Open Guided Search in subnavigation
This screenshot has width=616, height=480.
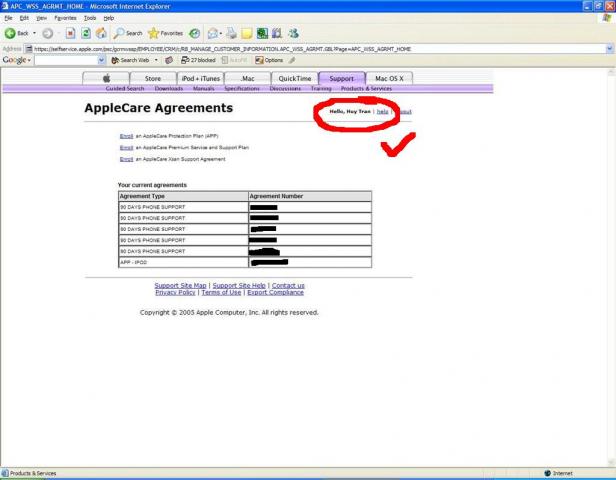[x=125, y=89]
